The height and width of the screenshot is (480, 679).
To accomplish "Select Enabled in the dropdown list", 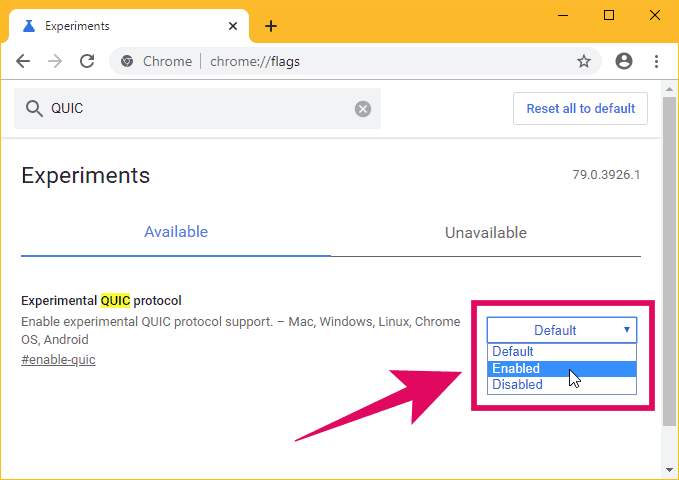I will (x=562, y=368).
